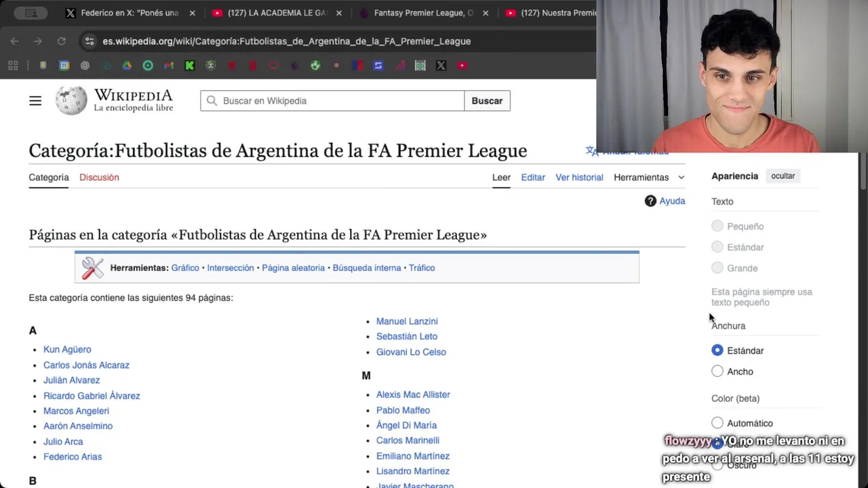Open the apps grid bookmark icon

pyautogui.click(x=13, y=66)
